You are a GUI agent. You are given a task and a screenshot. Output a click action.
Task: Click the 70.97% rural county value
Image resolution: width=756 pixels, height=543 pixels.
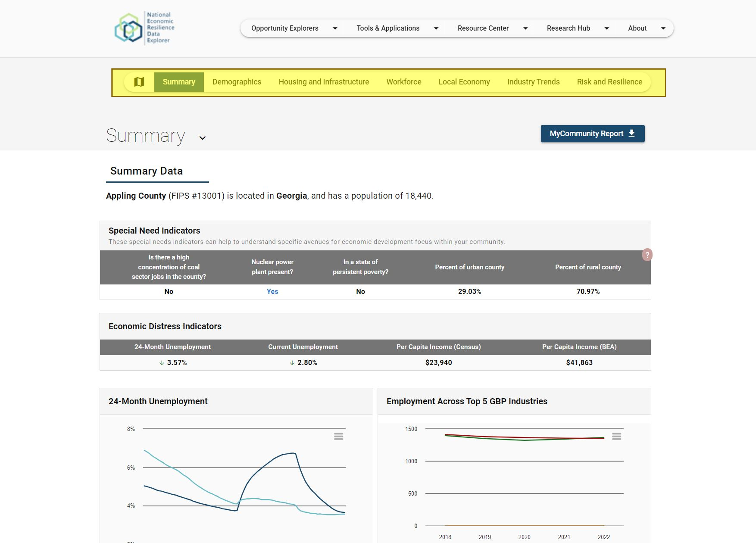(x=588, y=292)
